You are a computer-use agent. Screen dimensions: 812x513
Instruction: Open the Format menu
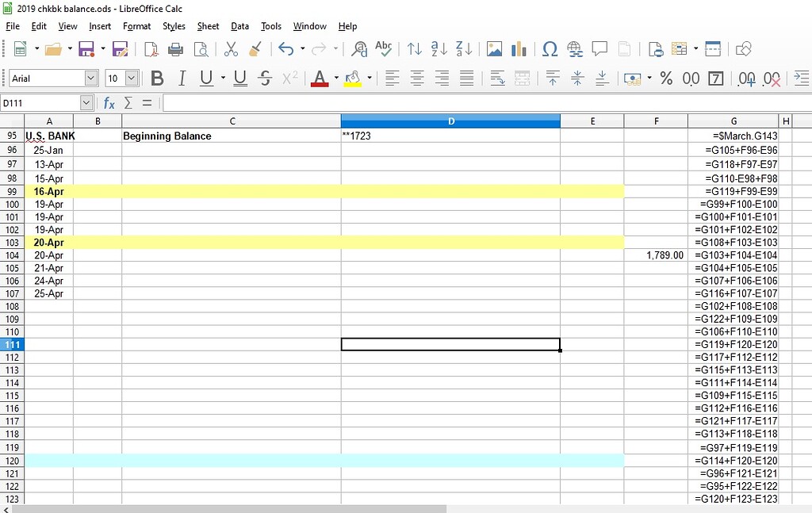136,26
